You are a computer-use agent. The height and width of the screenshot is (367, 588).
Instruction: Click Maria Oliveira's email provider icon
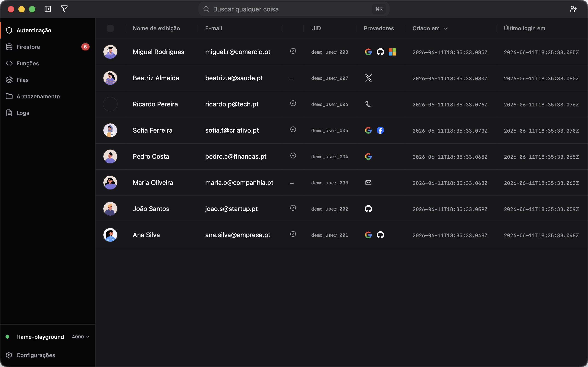coord(368,183)
